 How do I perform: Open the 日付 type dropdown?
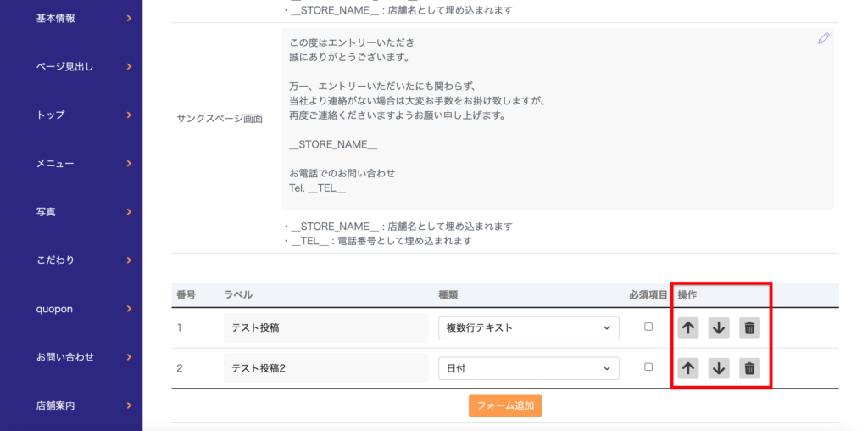click(528, 367)
